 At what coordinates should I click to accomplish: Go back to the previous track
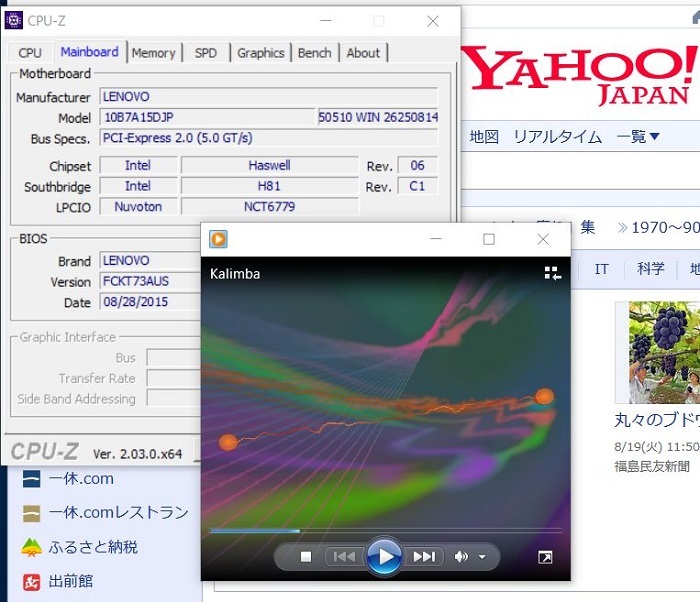pyautogui.click(x=344, y=557)
